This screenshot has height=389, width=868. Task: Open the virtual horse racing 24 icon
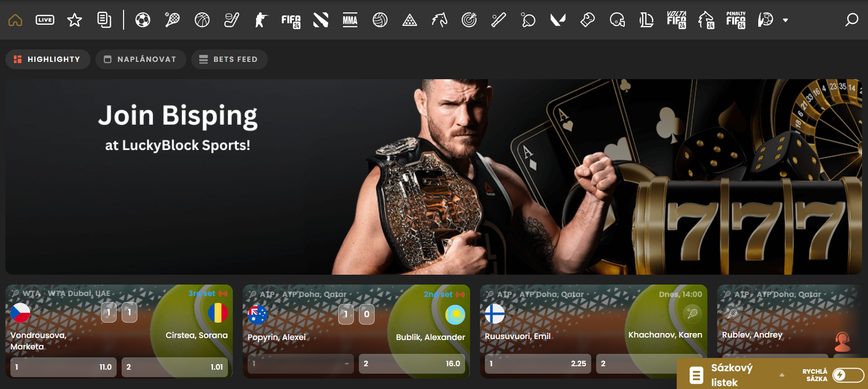coord(706,20)
